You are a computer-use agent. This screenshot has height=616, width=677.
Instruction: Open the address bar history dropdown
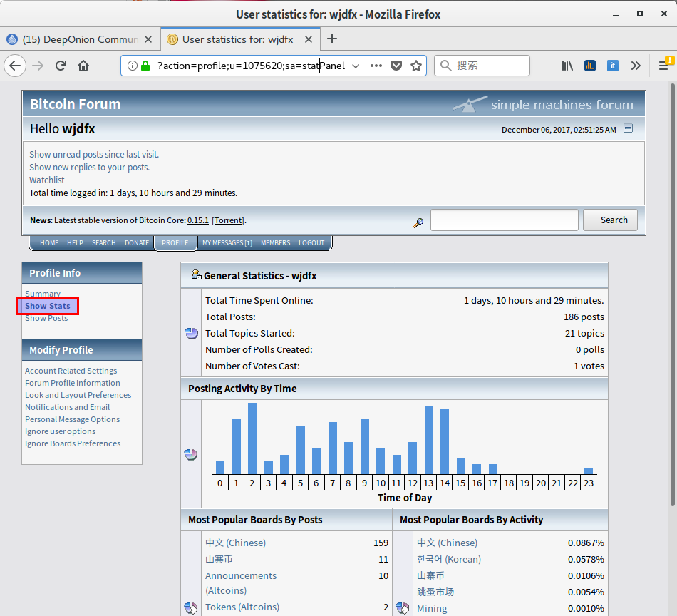tap(356, 66)
